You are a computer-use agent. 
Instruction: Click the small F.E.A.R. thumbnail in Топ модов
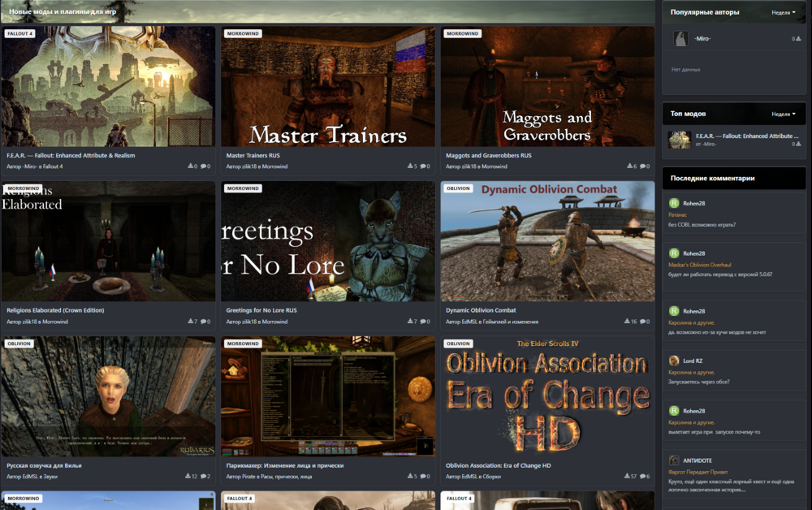pos(680,140)
